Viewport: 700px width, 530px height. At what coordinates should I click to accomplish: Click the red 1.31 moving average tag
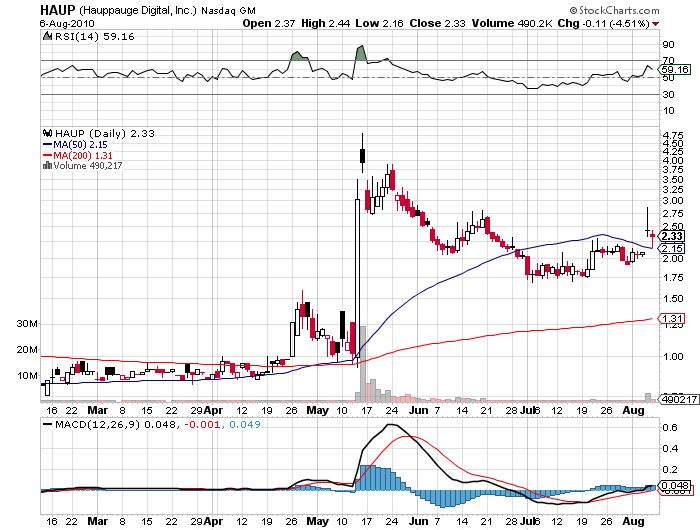671,319
